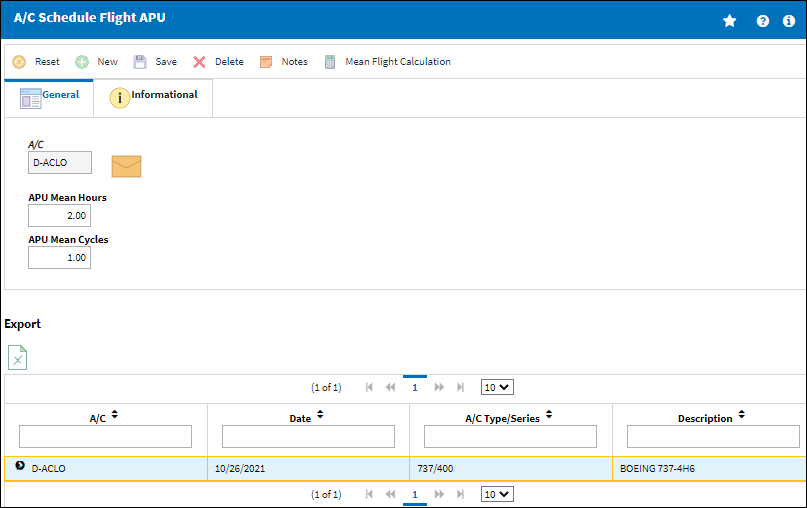The image size is (807, 508).
Task: Sort table by A/C column
Action: (x=115, y=414)
